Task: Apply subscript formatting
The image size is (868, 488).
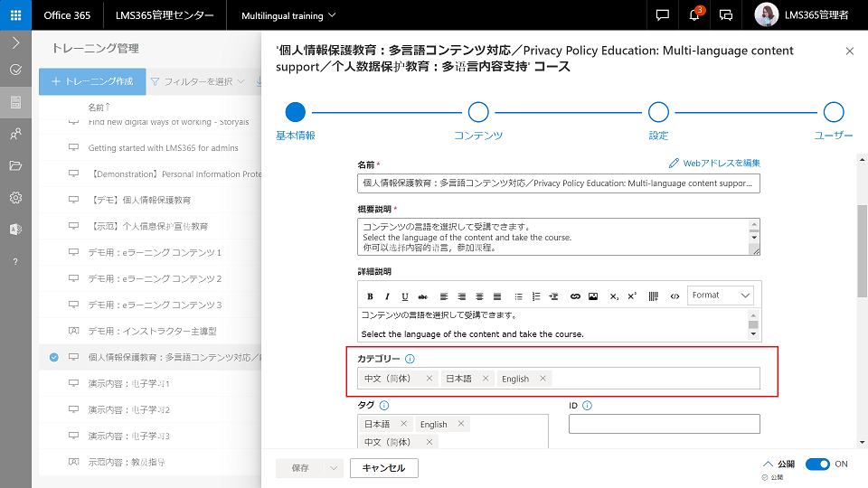Action: pos(614,296)
